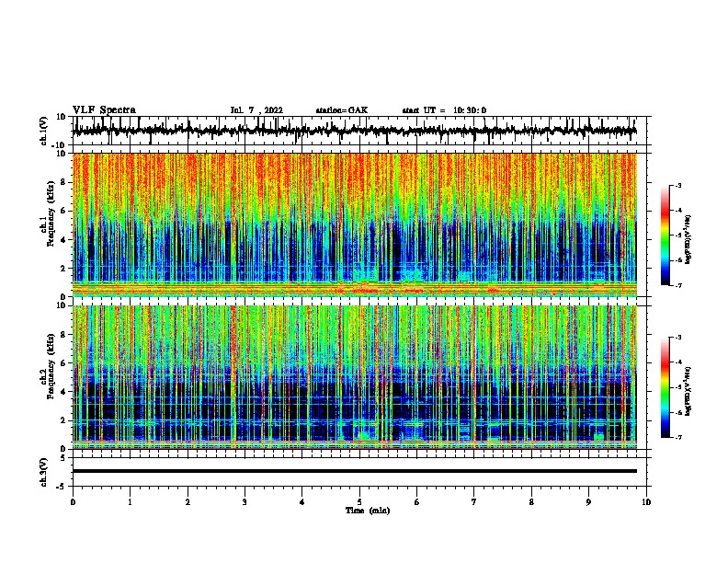Select the date text "Jul 7, 2022"
Viewport: 728px width, 563px height.
pyautogui.click(x=256, y=110)
